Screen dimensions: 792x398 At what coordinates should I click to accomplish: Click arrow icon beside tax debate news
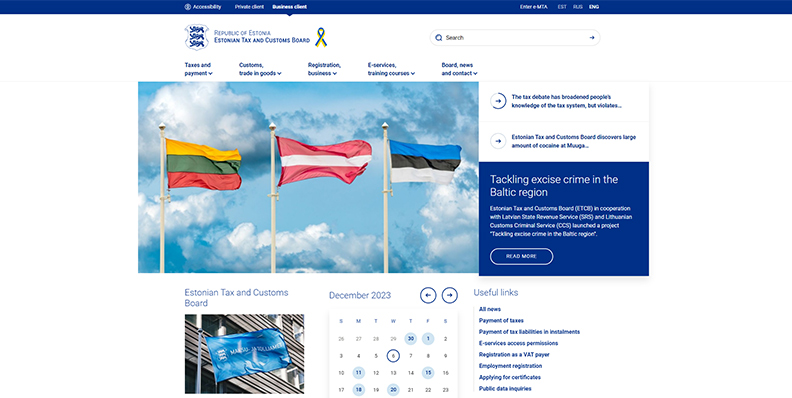(498, 101)
